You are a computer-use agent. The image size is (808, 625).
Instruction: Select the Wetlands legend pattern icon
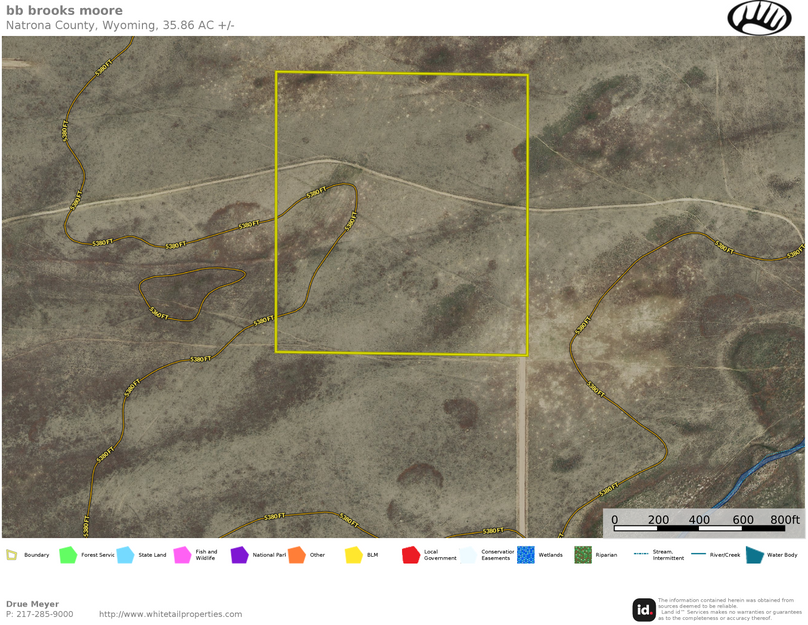coord(524,554)
